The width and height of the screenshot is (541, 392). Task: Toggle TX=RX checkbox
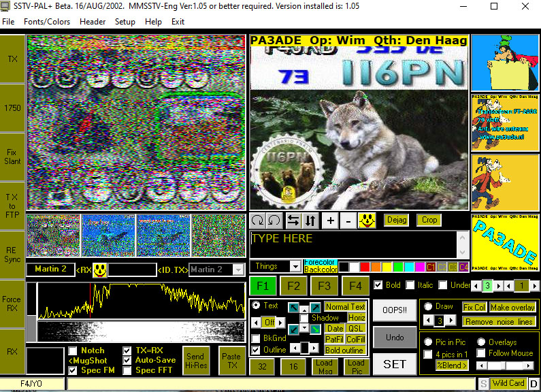pyautogui.click(x=127, y=350)
